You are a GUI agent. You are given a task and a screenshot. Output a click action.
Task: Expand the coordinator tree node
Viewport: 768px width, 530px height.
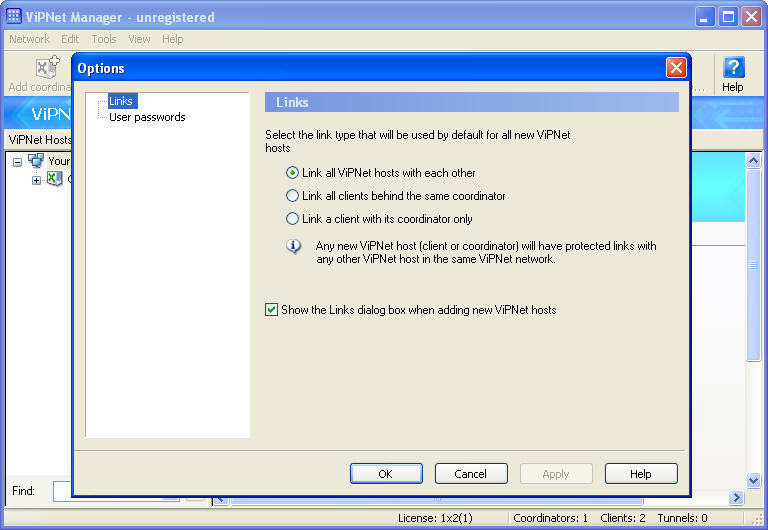(x=37, y=180)
